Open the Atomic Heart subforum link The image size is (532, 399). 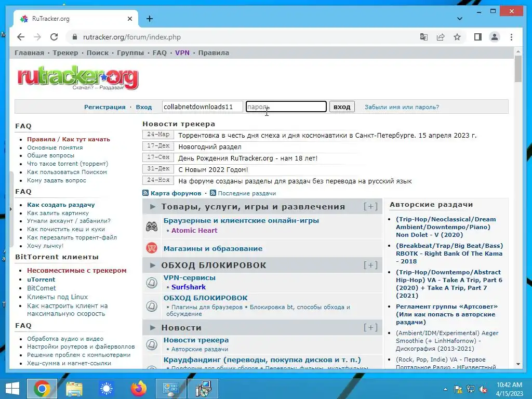[x=194, y=230]
